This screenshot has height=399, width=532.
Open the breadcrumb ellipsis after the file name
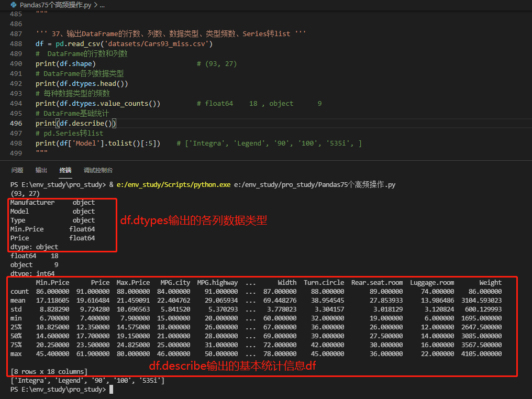[102, 5]
